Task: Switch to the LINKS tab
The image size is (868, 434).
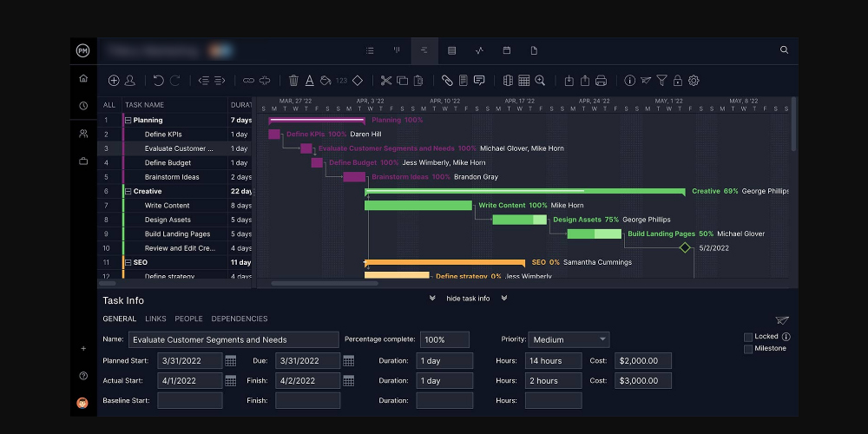Action: [155, 319]
